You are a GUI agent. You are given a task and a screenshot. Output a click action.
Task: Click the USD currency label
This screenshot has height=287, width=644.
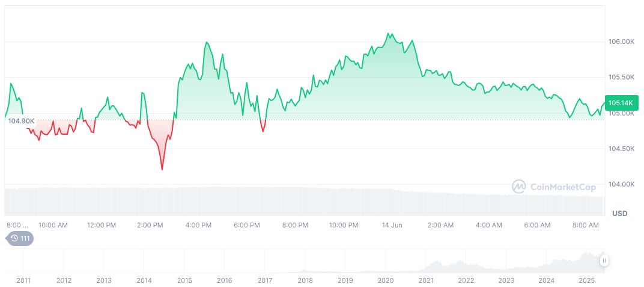pos(619,214)
